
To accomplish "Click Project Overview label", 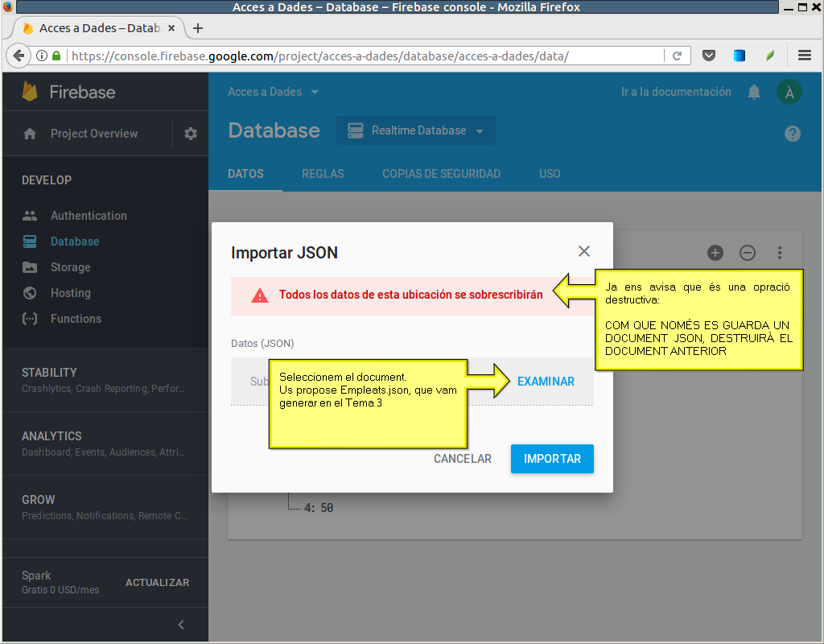I will pyautogui.click(x=94, y=134).
